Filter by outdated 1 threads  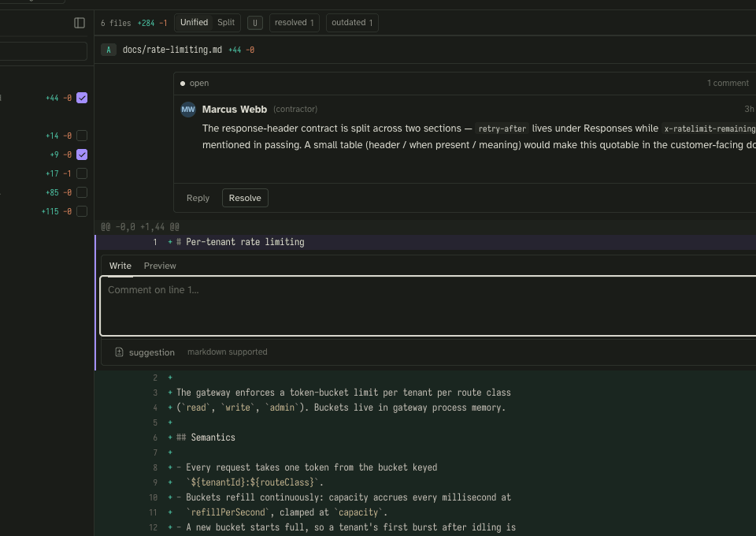(352, 23)
